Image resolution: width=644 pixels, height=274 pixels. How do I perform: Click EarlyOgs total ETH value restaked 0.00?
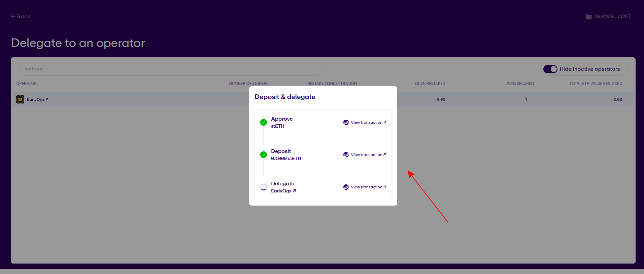click(618, 99)
